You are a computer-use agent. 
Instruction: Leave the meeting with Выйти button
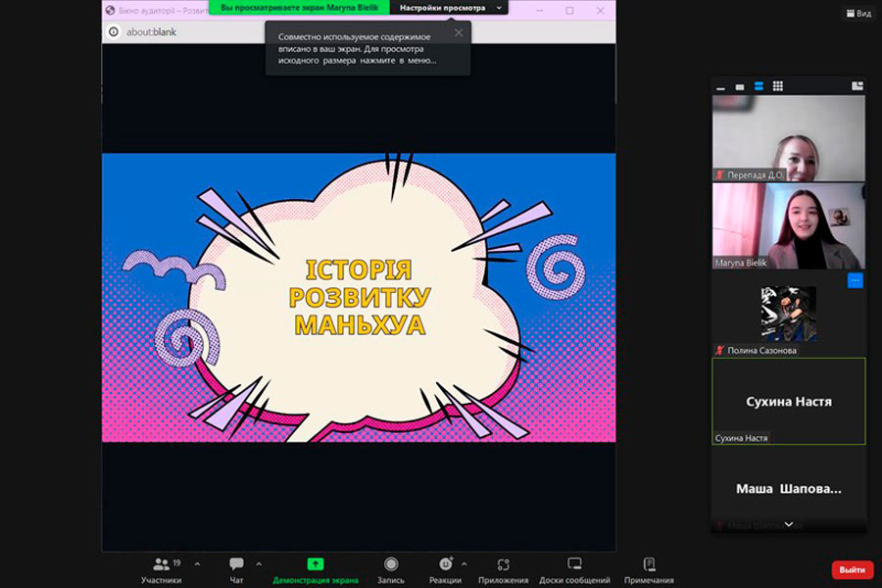click(x=852, y=569)
